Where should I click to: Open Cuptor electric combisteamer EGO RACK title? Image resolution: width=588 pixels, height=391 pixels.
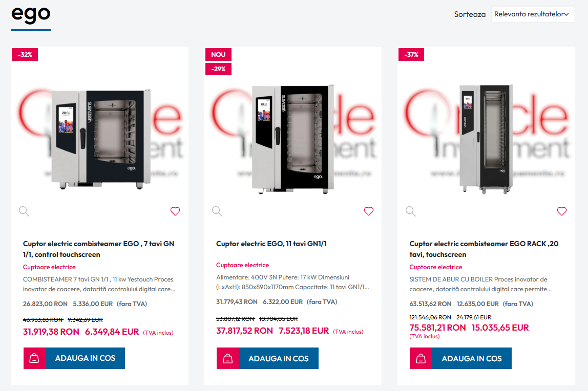484,249
